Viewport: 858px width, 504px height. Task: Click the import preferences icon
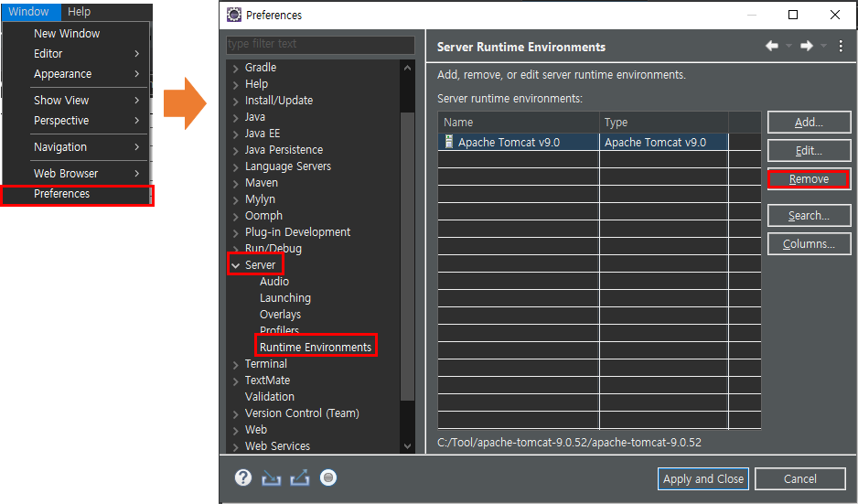(x=271, y=478)
